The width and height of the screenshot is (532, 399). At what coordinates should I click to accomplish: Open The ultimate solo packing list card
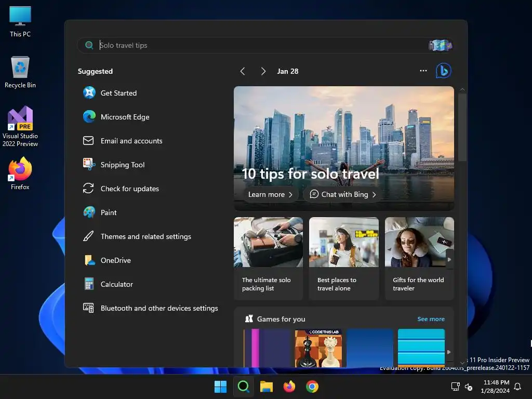268,259
